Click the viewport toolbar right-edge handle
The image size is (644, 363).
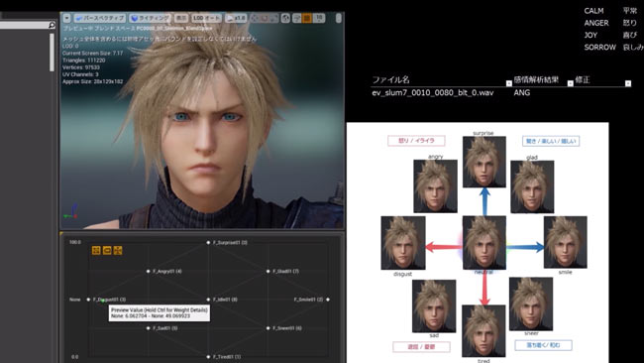pos(339,18)
